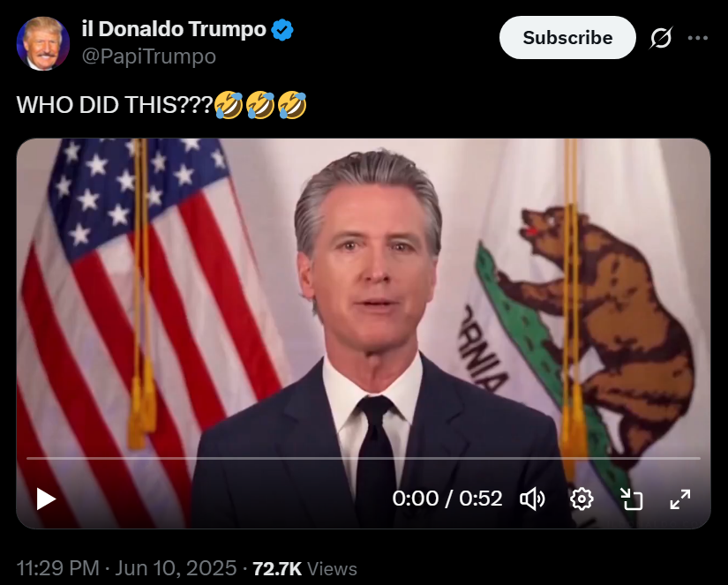The width and height of the screenshot is (728, 585).
Task: Switch video to picture-in-picture mode
Action: [x=632, y=499]
